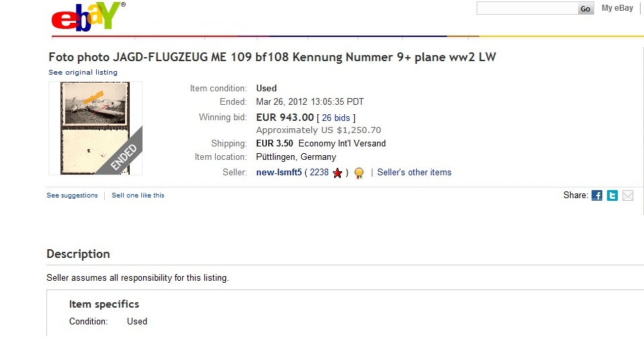This screenshot has width=644, height=356.
Task: Click See suggestions link
Action: (72, 195)
